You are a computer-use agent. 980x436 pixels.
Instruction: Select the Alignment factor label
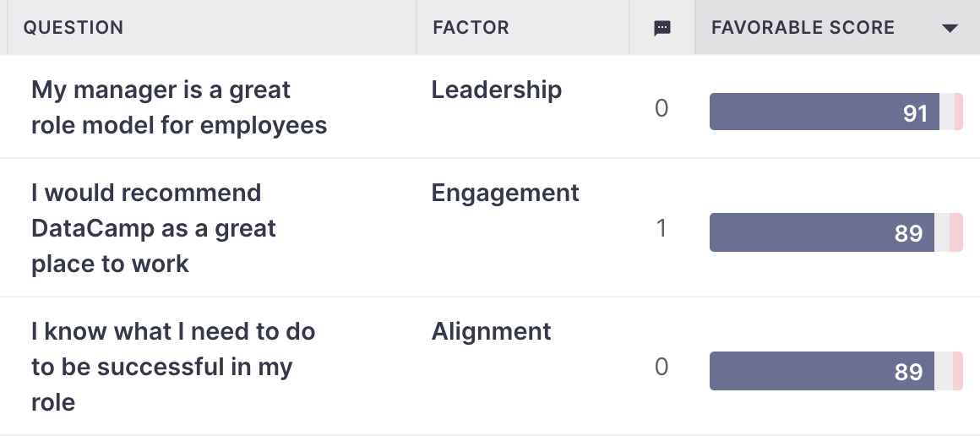point(491,331)
